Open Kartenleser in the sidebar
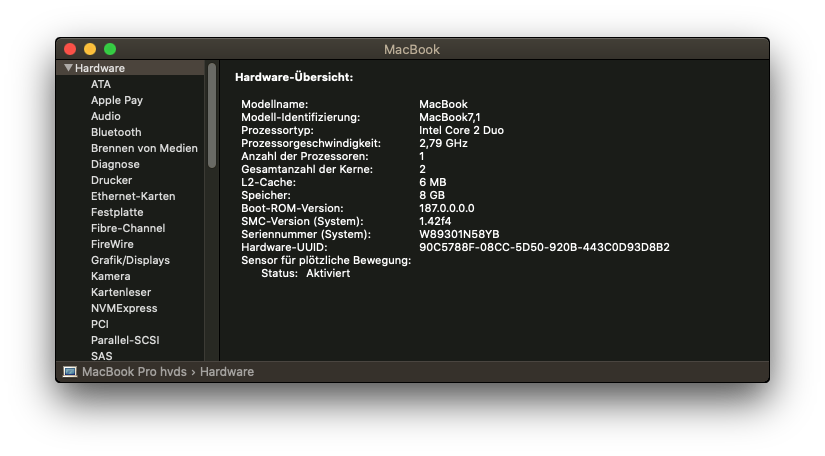Image resolution: width=825 pixels, height=456 pixels. [121, 292]
